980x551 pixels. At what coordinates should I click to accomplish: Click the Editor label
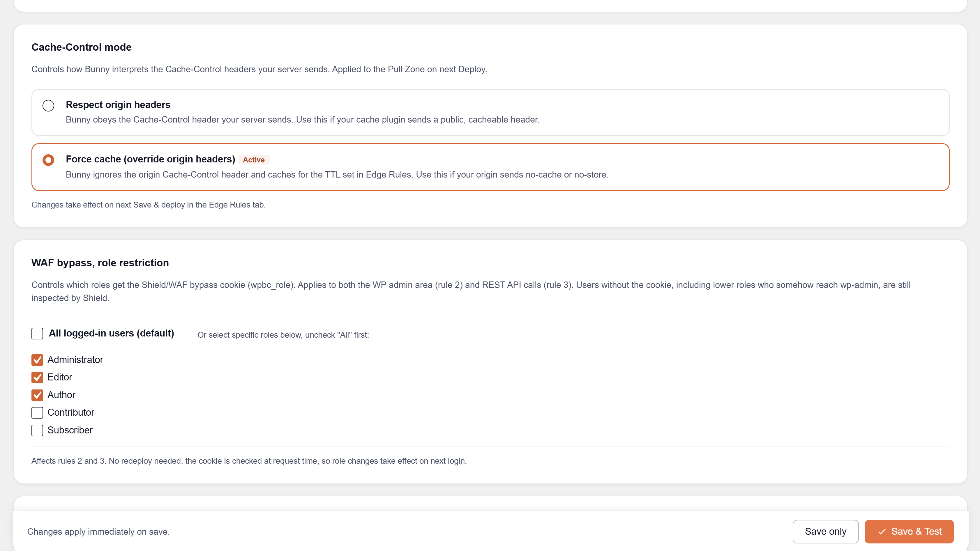point(60,377)
